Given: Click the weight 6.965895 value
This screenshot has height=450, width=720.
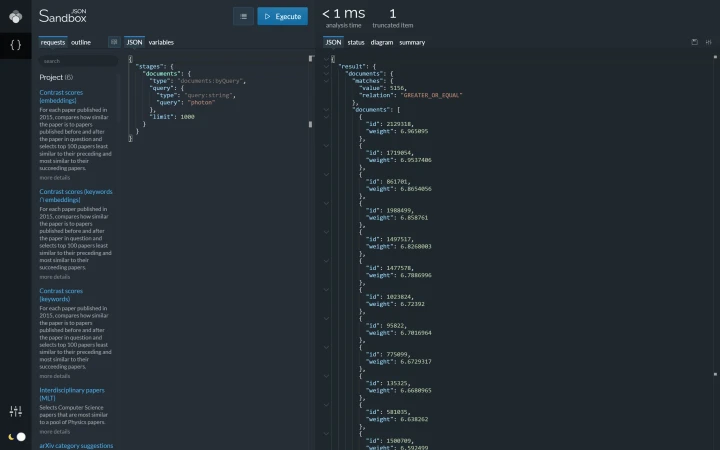Looking at the screenshot, I should (414, 131).
